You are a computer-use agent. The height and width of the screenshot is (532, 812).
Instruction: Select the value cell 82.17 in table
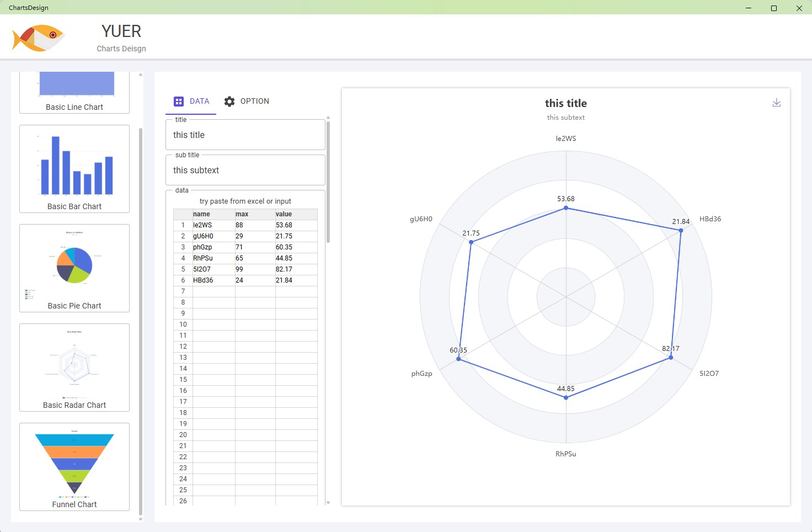click(x=296, y=269)
